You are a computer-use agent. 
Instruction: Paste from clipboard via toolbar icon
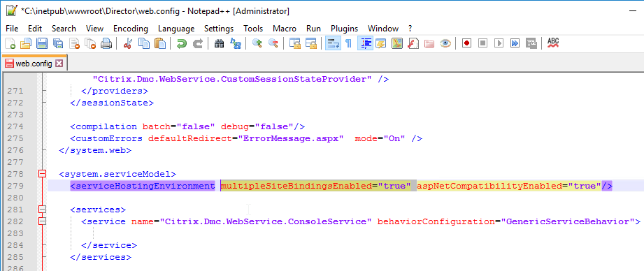(x=159, y=43)
